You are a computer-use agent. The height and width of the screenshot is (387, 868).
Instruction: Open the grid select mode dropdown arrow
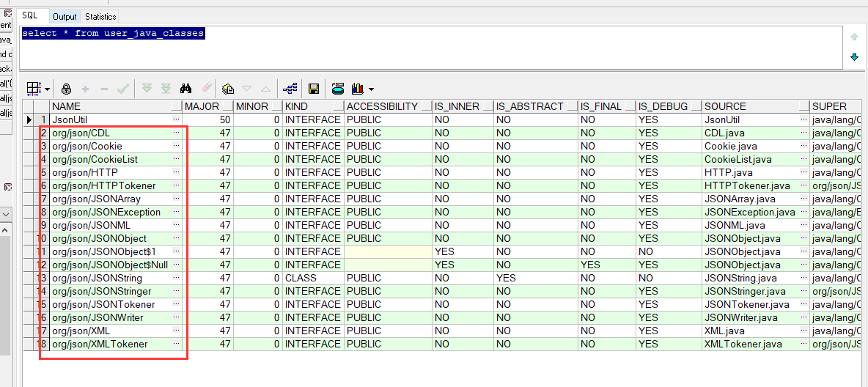(x=48, y=89)
